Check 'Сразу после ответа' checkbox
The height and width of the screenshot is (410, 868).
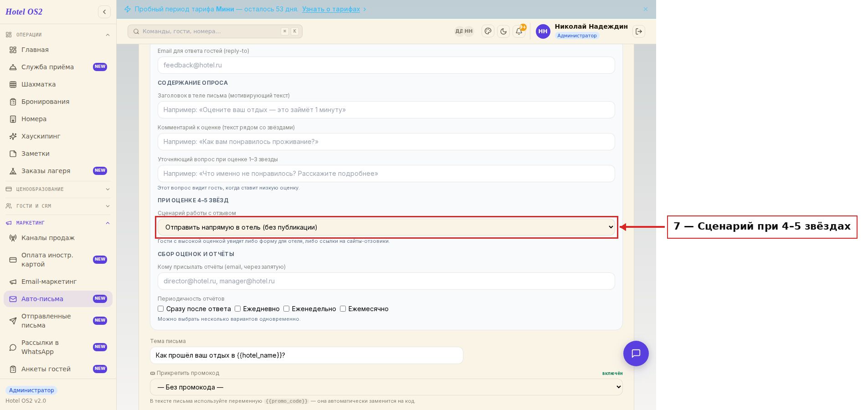point(160,309)
